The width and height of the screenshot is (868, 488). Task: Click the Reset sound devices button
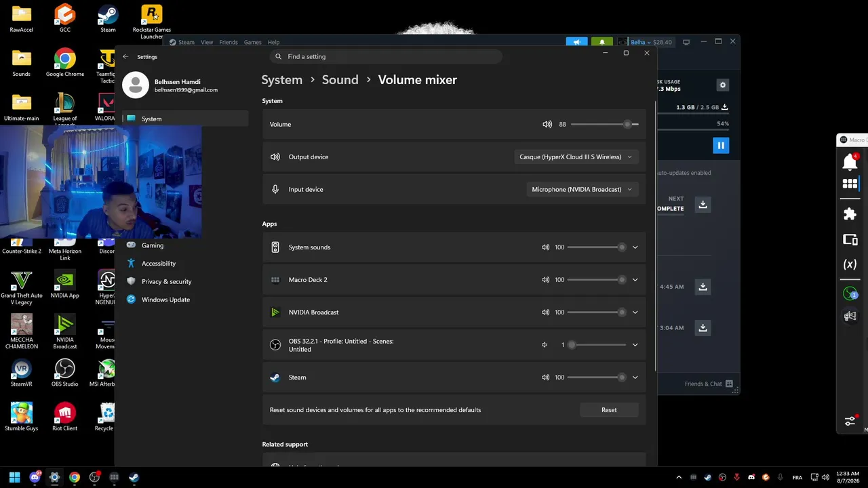click(x=609, y=410)
